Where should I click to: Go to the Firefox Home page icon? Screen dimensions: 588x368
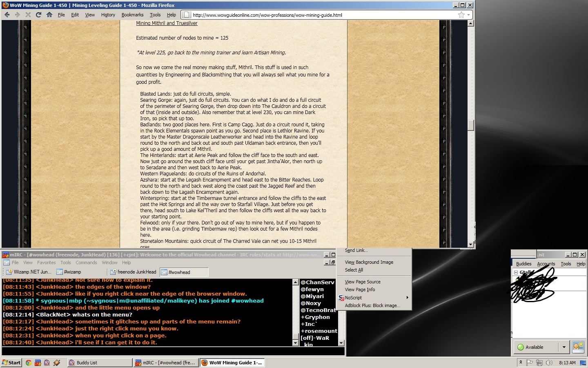(x=49, y=15)
